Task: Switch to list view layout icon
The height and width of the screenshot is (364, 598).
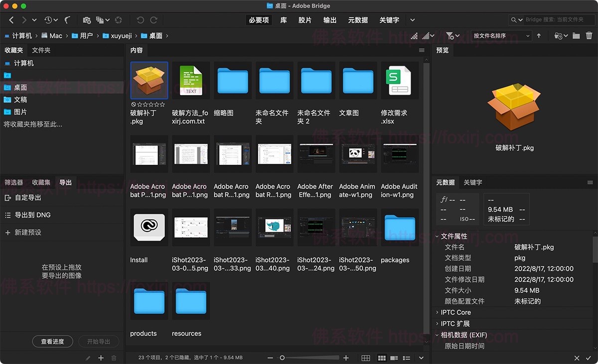Action: tap(407, 358)
